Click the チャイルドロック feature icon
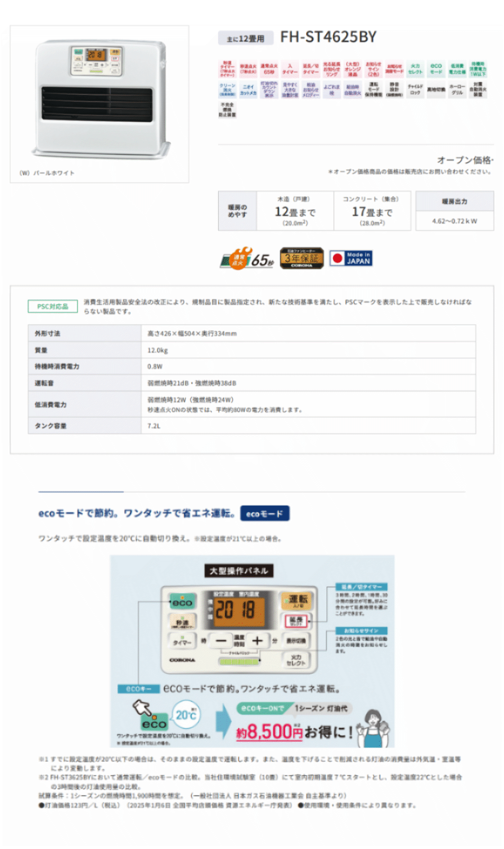The height and width of the screenshot is (849, 504). [x=415, y=90]
